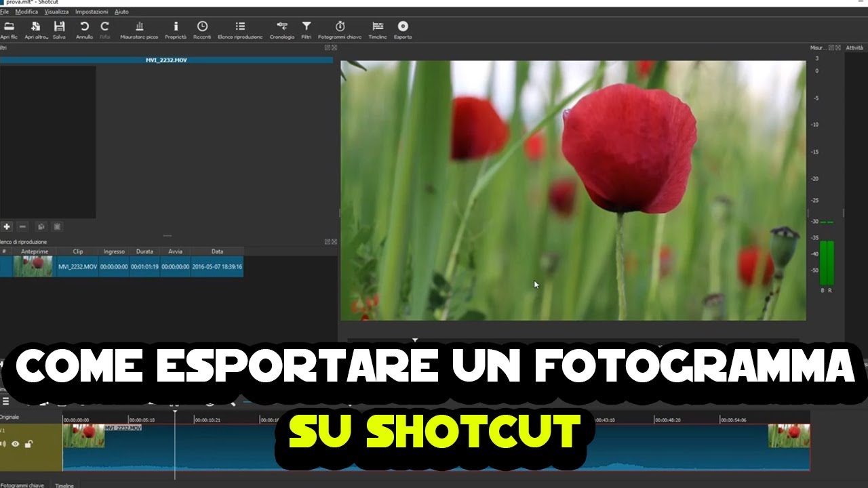Mute the V1 track audio
This screenshot has width=868, height=488.
3,444
